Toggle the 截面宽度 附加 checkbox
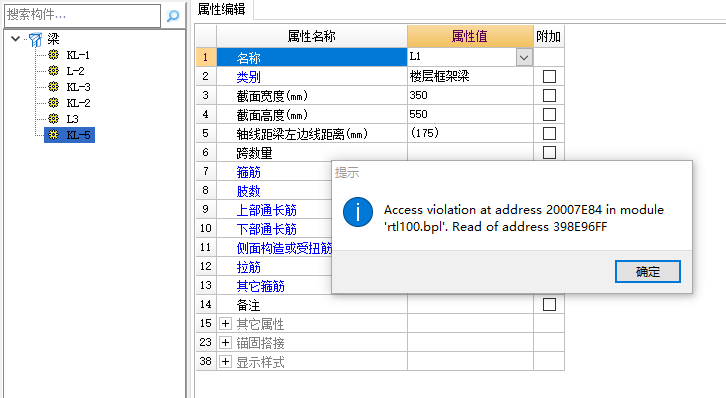726x398 pixels. (549, 95)
